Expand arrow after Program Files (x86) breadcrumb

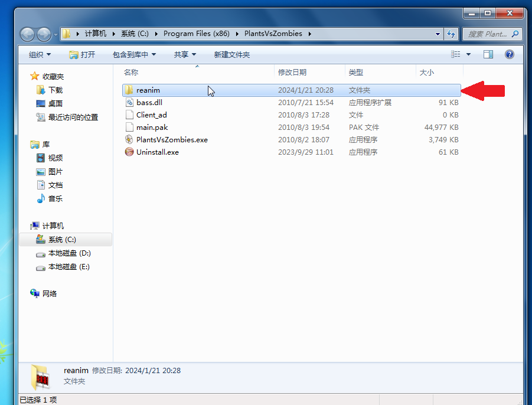tap(237, 34)
